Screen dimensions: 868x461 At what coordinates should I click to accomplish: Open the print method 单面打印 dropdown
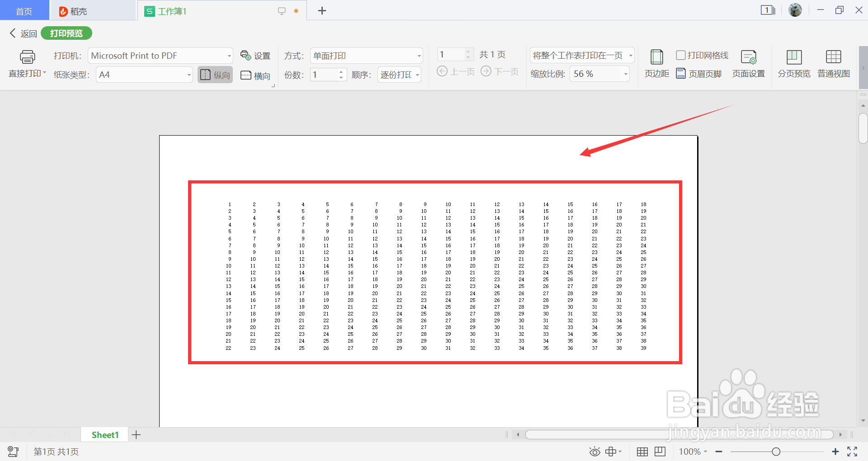[419, 56]
